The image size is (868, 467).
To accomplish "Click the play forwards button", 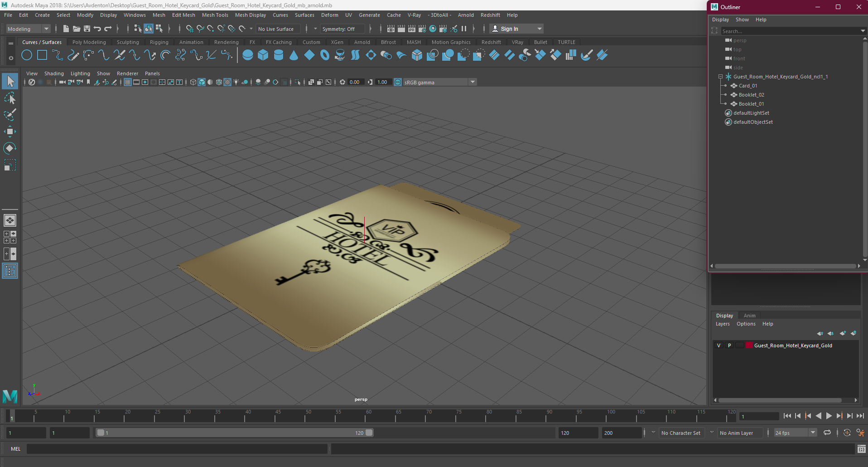I will click(x=829, y=416).
